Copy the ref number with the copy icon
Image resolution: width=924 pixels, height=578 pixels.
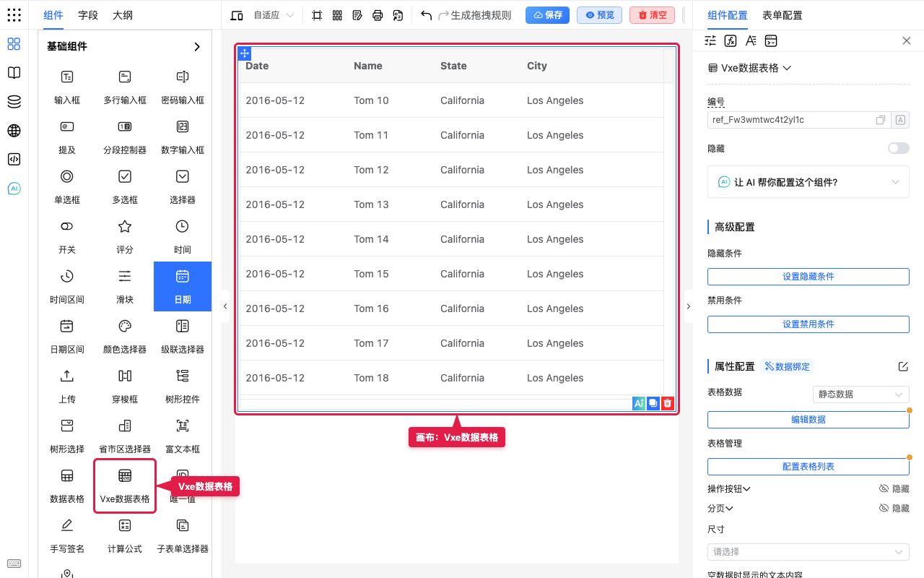[x=881, y=120]
